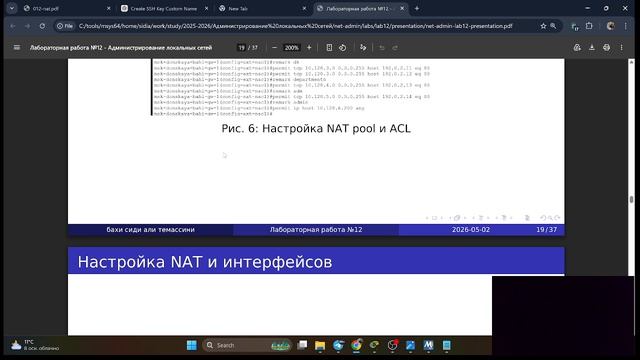The height and width of the screenshot is (360, 640).
Task: Open the Chrome profile avatar
Action: coord(611,26)
